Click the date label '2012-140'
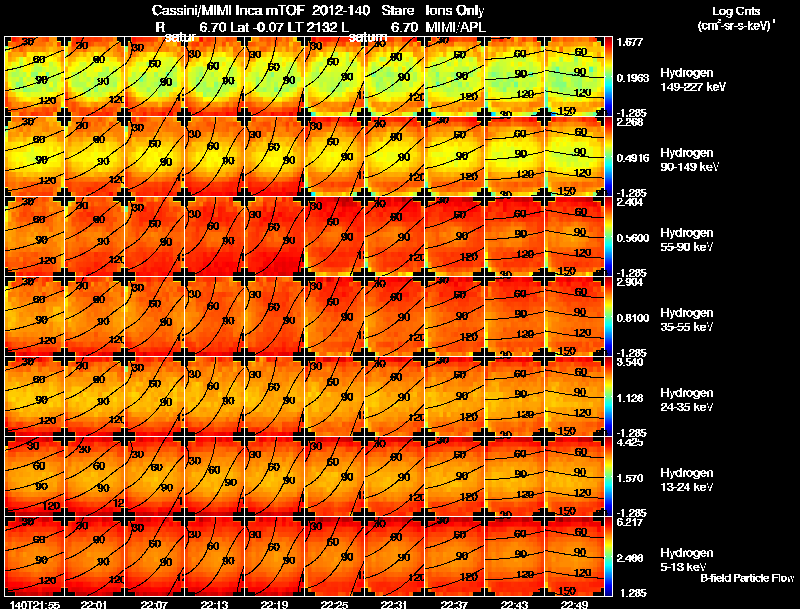 [341, 11]
